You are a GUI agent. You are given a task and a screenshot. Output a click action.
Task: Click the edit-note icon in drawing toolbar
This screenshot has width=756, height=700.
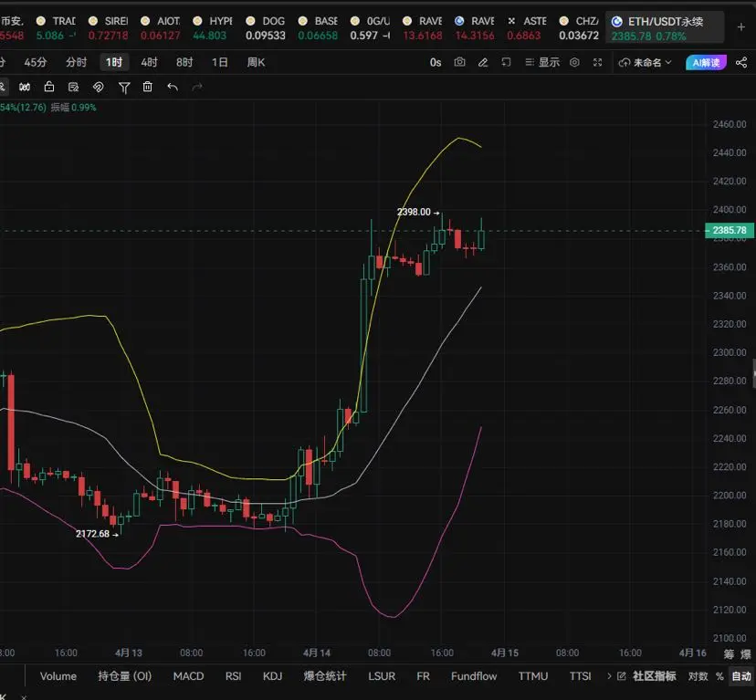click(x=73, y=87)
